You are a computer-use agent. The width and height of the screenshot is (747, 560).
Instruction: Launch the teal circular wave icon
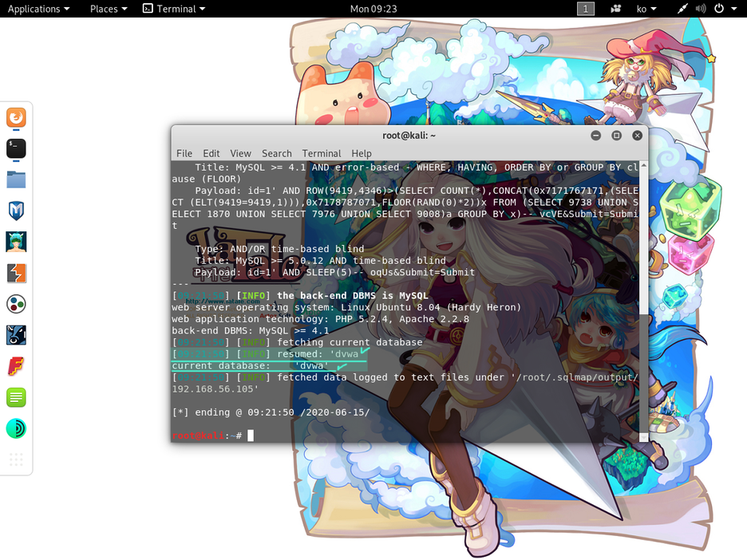(16, 428)
